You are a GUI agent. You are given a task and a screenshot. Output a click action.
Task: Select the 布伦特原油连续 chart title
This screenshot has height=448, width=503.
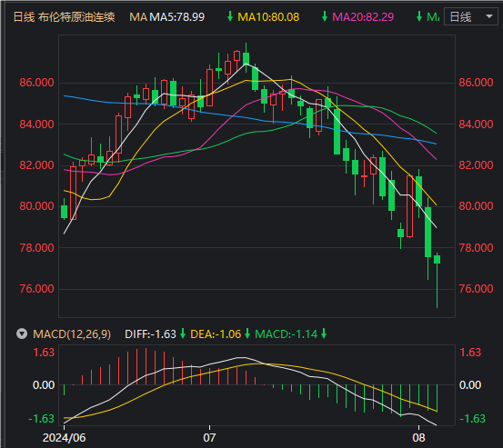(76, 17)
